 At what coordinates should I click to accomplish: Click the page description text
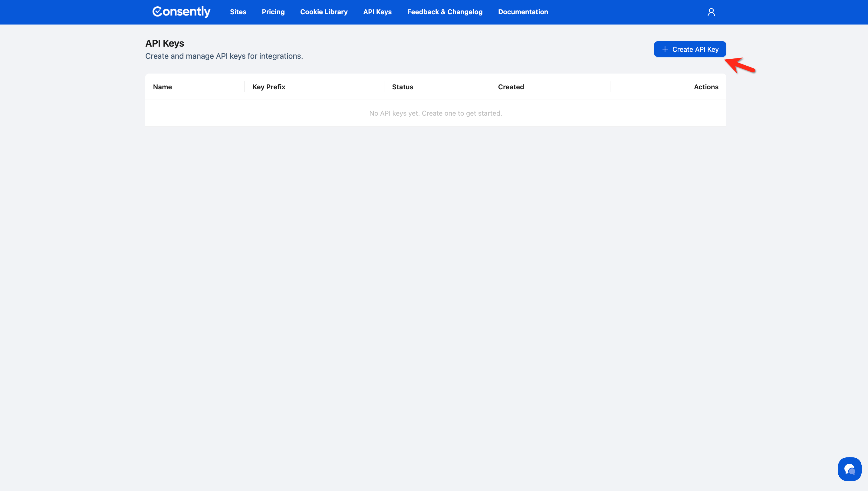(224, 56)
